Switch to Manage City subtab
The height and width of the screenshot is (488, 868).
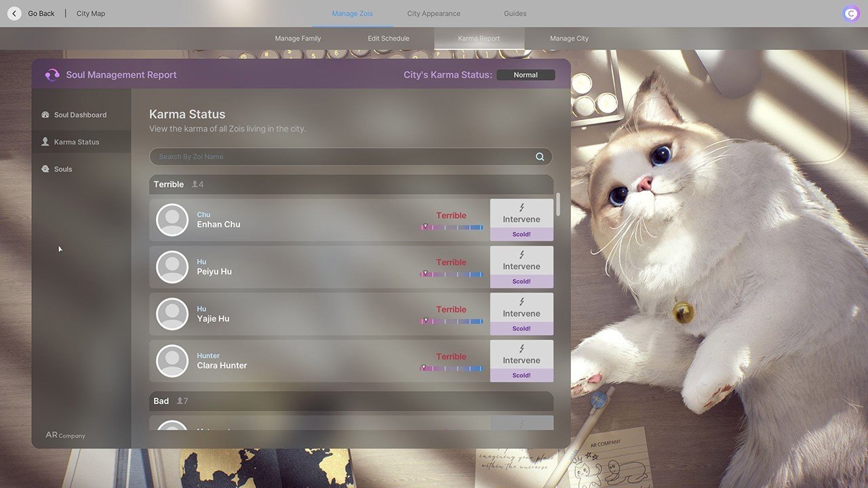pyautogui.click(x=569, y=39)
